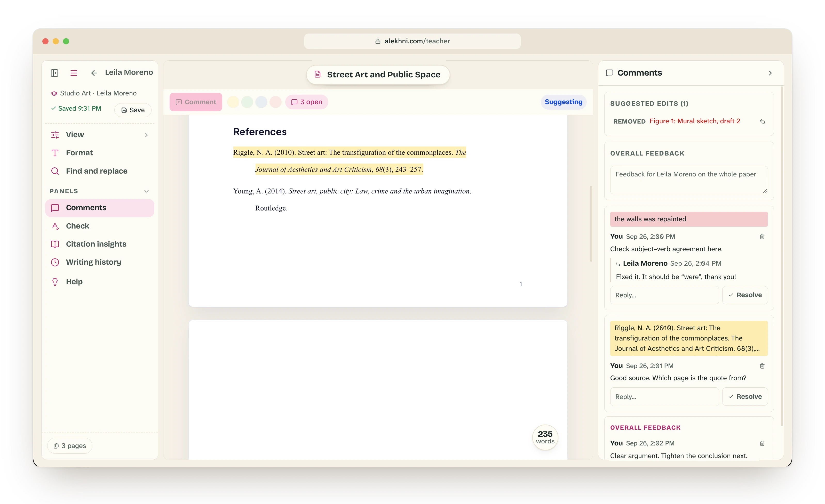Click Reply field under Riggle comment
Image resolution: width=825 pixels, height=504 pixels.
click(x=664, y=397)
